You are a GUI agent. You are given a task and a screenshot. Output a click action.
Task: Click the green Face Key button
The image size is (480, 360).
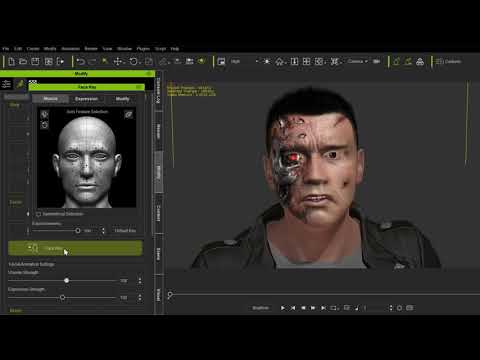(x=75, y=248)
